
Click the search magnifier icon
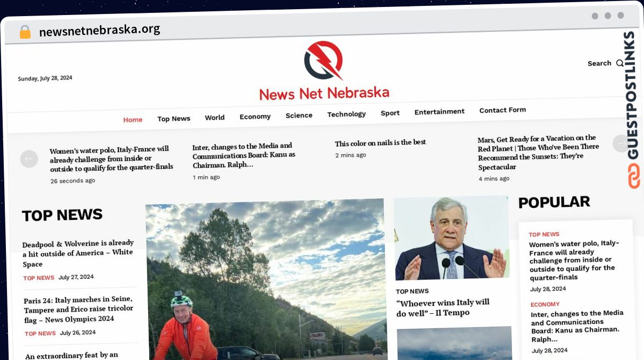(620, 63)
